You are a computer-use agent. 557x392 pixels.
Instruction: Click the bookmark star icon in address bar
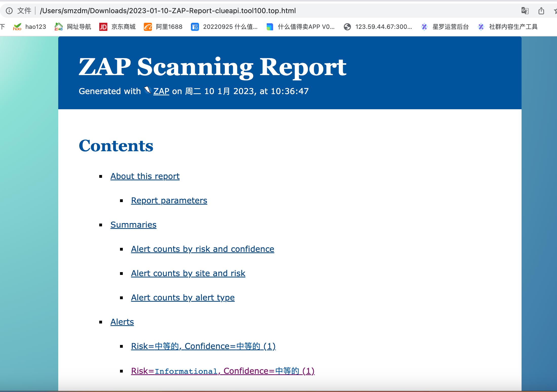point(555,11)
